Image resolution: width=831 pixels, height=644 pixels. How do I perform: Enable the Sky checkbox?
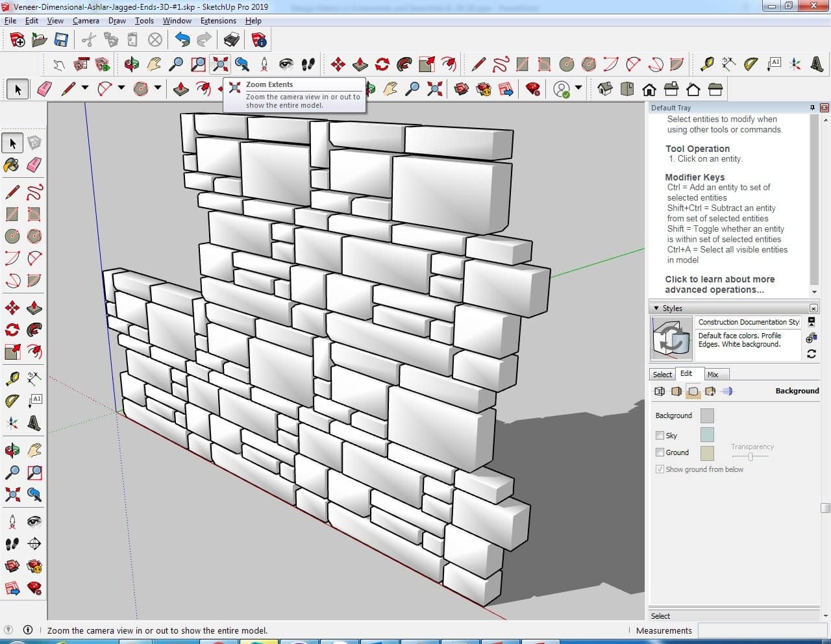660,436
